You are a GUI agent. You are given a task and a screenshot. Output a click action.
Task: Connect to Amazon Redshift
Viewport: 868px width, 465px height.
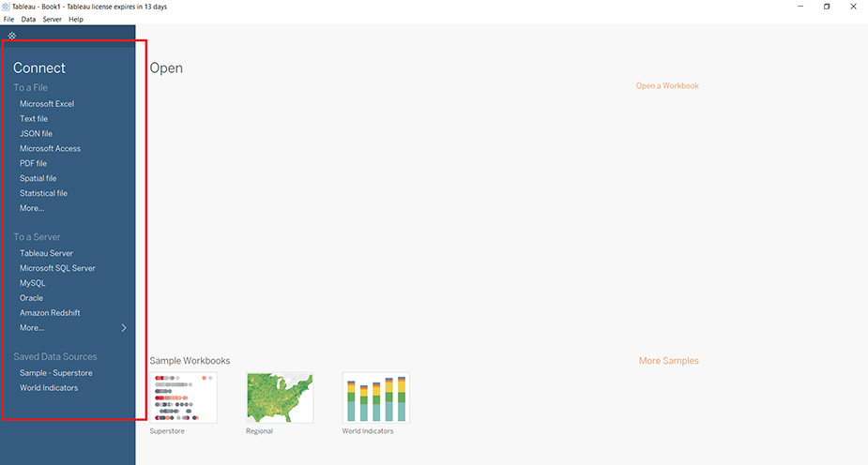point(50,313)
